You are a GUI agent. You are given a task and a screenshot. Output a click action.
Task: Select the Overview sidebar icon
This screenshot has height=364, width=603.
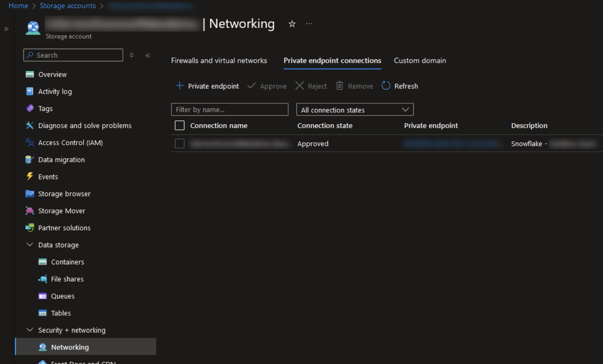coord(30,74)
